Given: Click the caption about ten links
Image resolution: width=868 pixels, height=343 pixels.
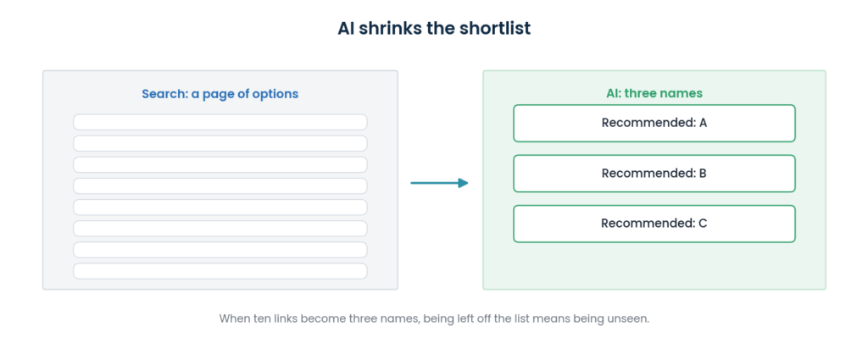Looking at the screenshot, I should pos(434,319).
